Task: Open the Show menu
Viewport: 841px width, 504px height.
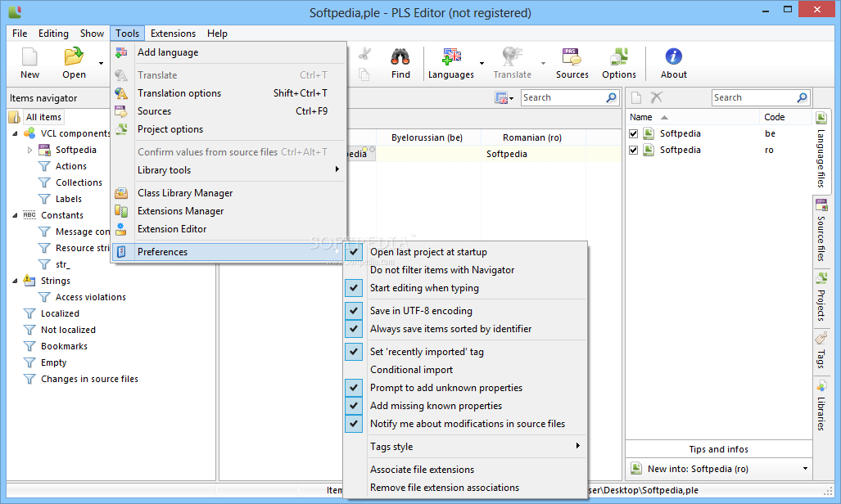Action: click(x=92, y=34)
